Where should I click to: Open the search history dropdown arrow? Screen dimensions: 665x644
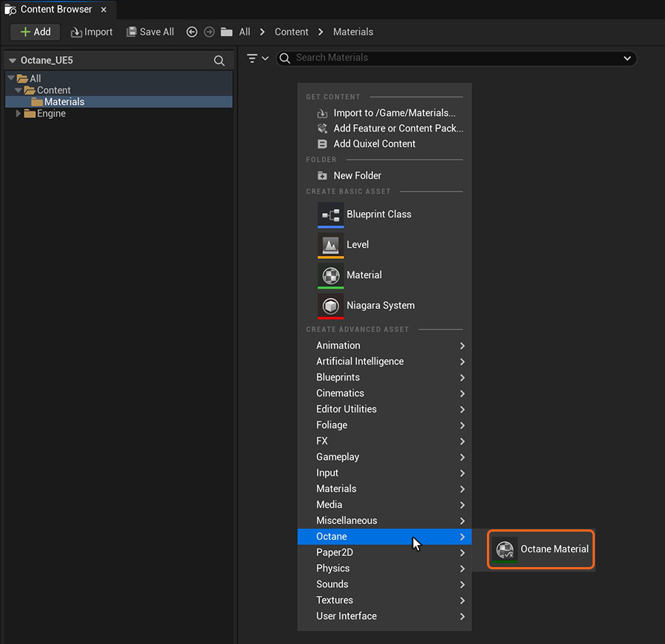coord(627,58)
